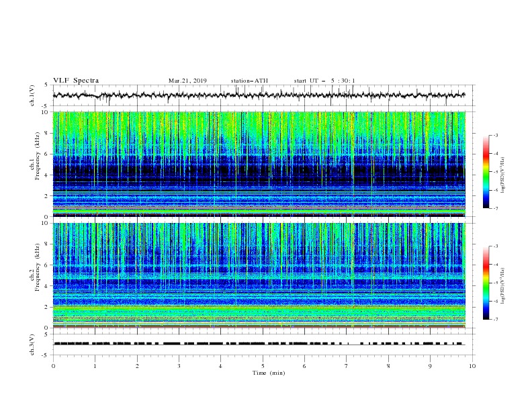The height and width of the screenshot is (411, 532).
Task: Click time axis tick label '2'
Action: 137,366
